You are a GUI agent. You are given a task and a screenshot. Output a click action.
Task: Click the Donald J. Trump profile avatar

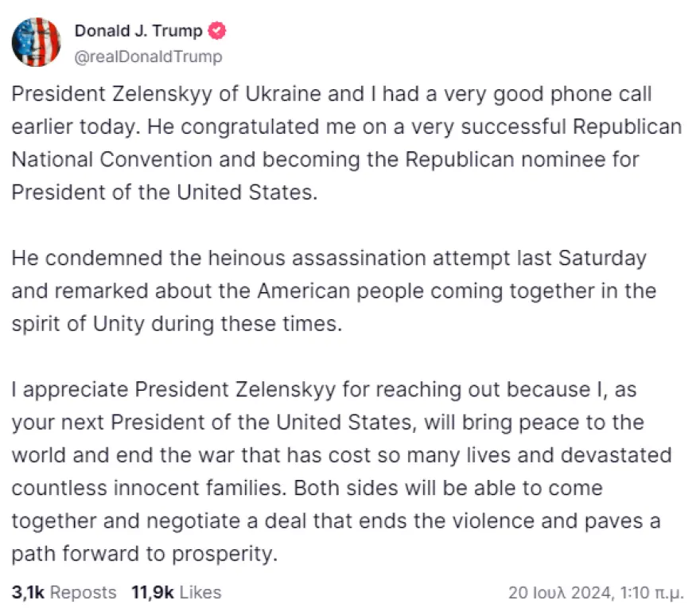(36, 42)
